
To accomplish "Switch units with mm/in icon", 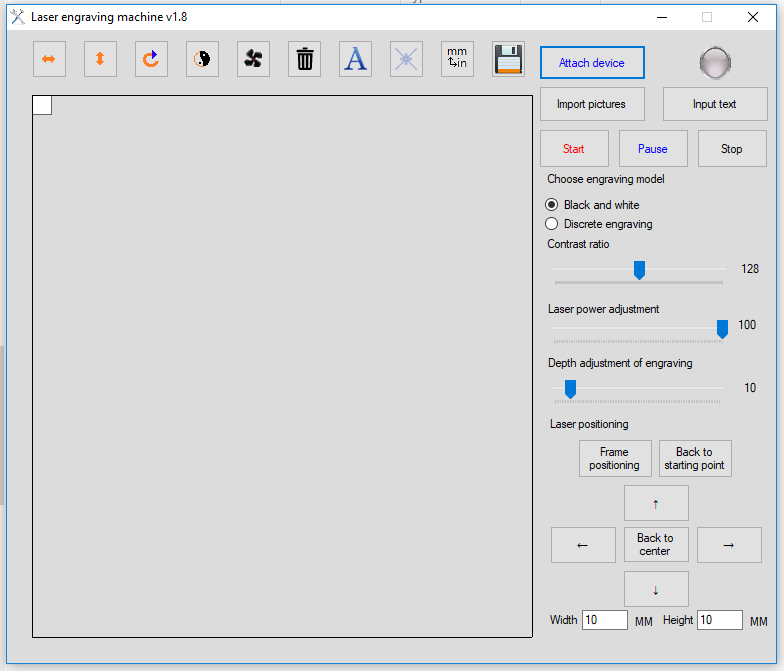I will point(457,59).
